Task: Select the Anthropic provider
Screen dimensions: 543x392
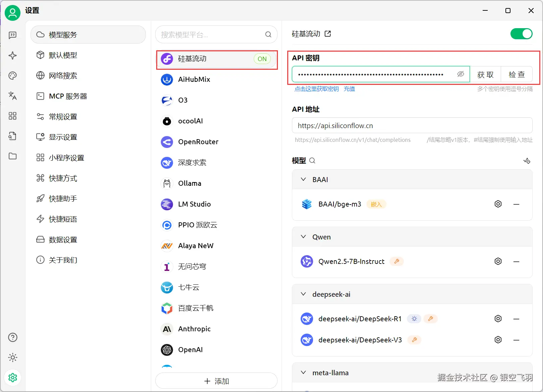Action: coord(217,329)
